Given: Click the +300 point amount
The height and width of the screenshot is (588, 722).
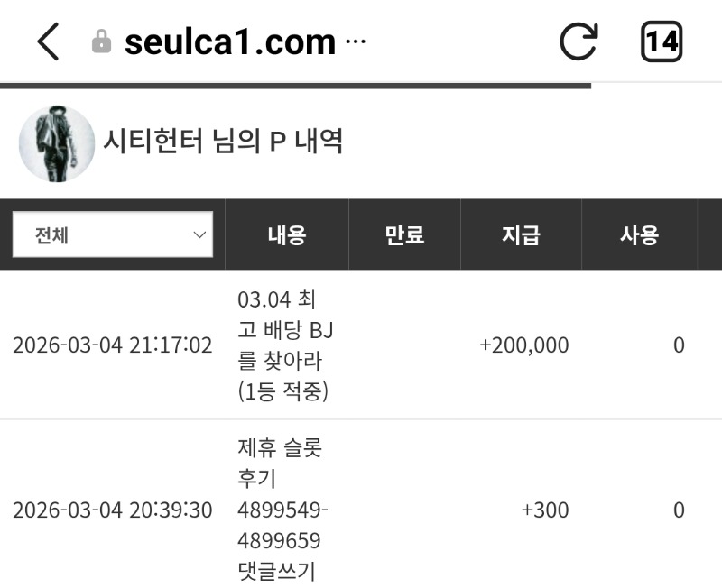Looking at the screenshot, I should point(545,510).
